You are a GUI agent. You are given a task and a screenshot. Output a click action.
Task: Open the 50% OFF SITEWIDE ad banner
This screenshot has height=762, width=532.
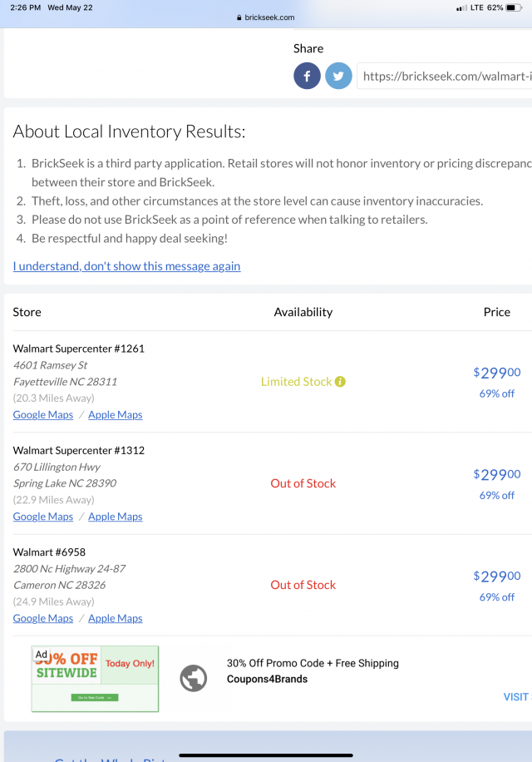pos(95,679)
